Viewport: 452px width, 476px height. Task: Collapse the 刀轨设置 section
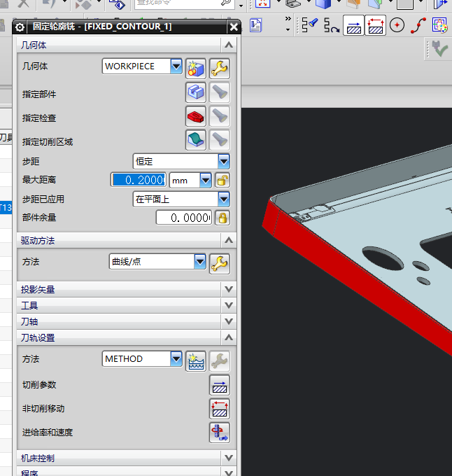(229, 337)
